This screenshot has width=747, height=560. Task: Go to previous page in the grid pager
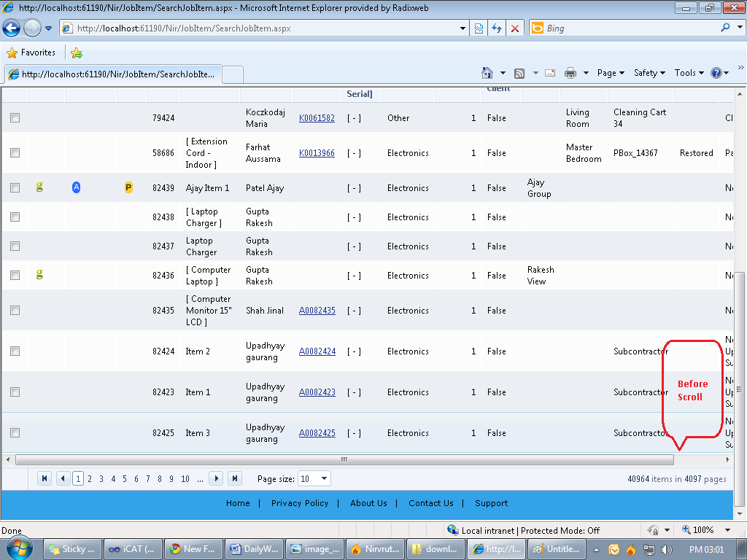63,478
